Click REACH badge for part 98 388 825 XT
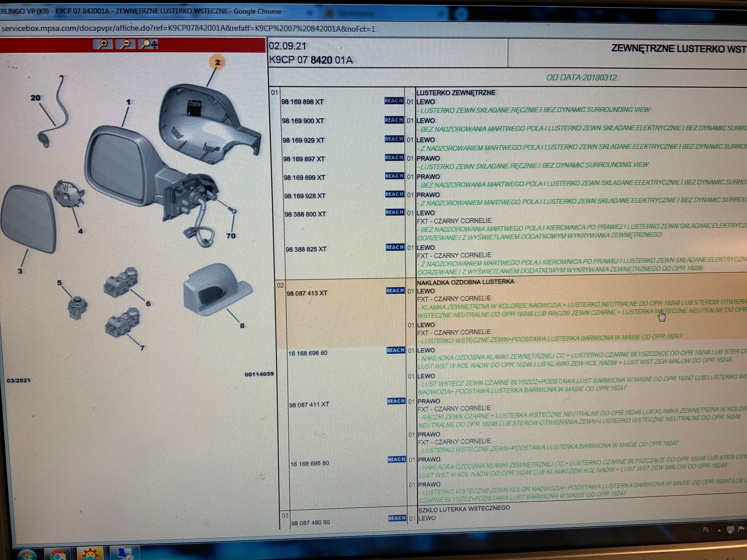 (x=395, y=247)
